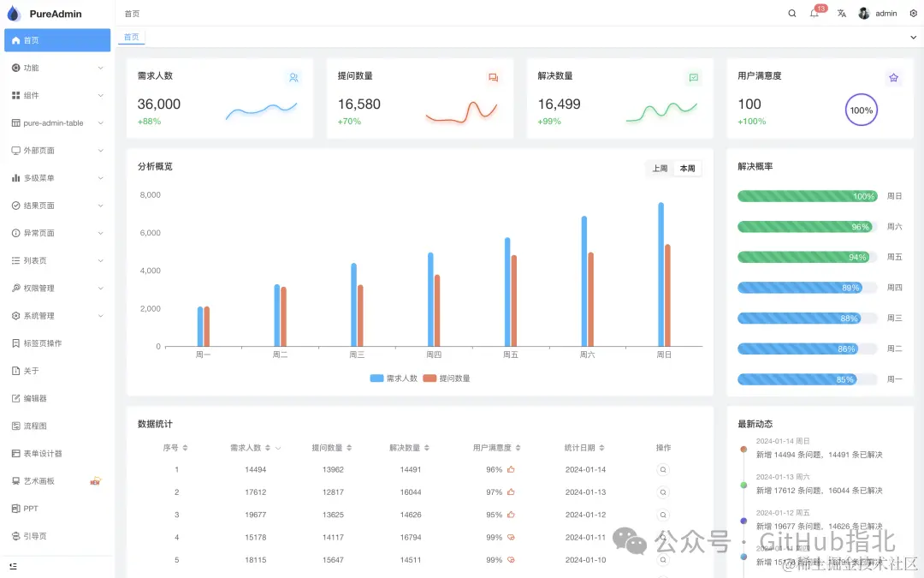Expand the 系统管理 sidebar menu
Image resolution: width=924 pixels, height=578 pixels.
[57, 316]
